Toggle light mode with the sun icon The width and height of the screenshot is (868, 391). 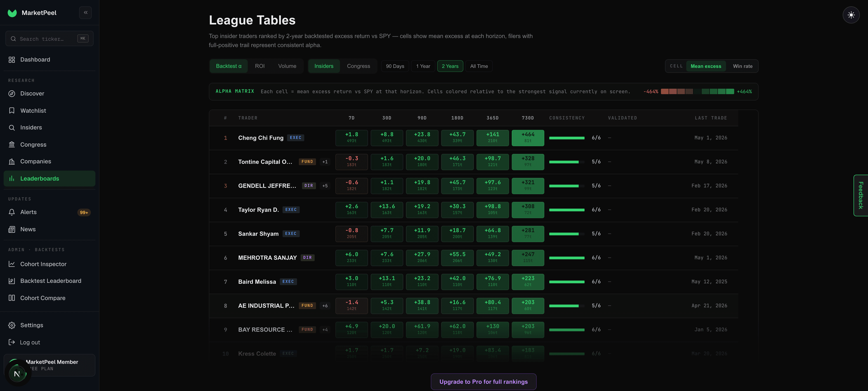tap(851, 15)
